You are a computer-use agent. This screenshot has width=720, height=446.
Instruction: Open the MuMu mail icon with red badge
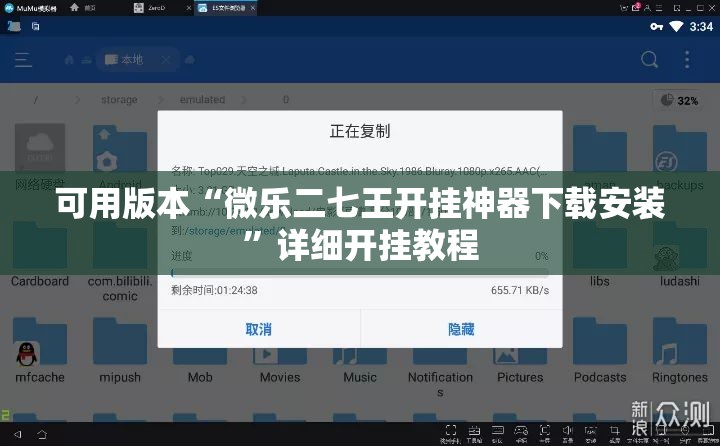[636, 7]
